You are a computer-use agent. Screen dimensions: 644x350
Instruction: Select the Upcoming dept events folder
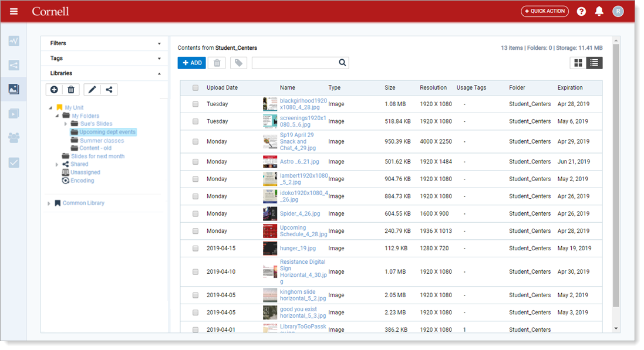pos(107,132)
